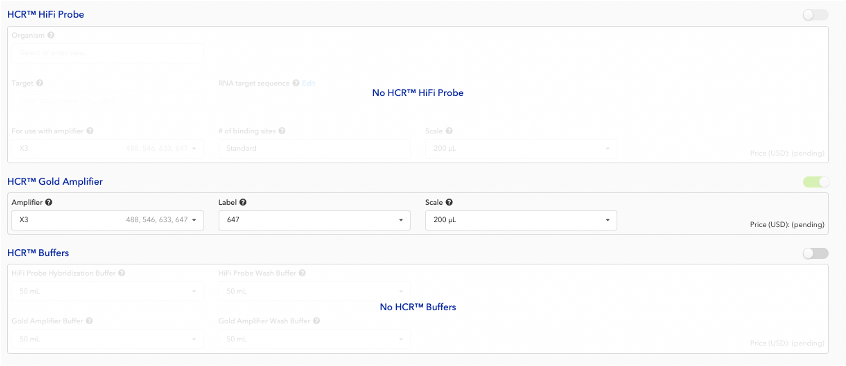The image size is (846, 366).
Task: Click the help icon beside Gold Amplifier Scale
Action: [x=449, y=202]
